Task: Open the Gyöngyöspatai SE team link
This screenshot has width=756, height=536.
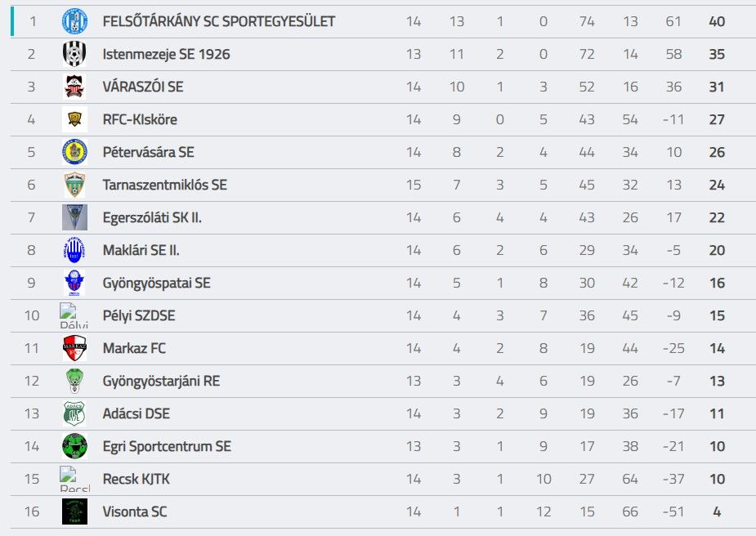Action: (157, 283)
